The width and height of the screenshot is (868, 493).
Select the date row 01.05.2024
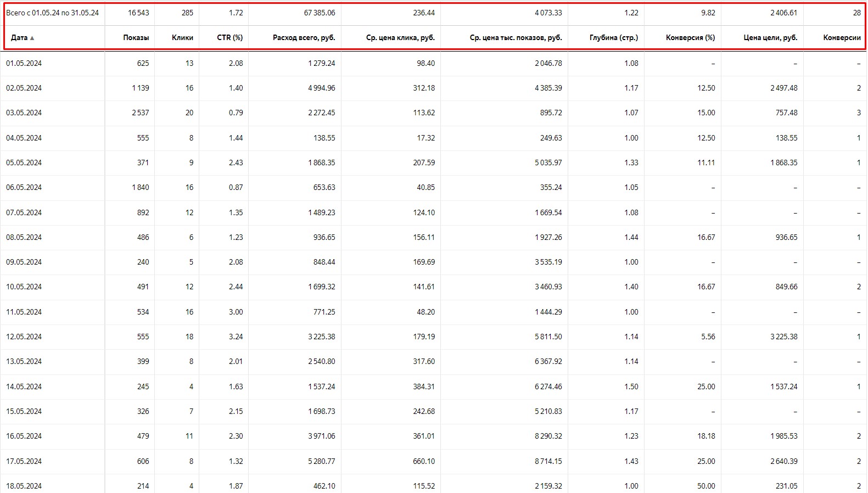(x=24, y=63)
